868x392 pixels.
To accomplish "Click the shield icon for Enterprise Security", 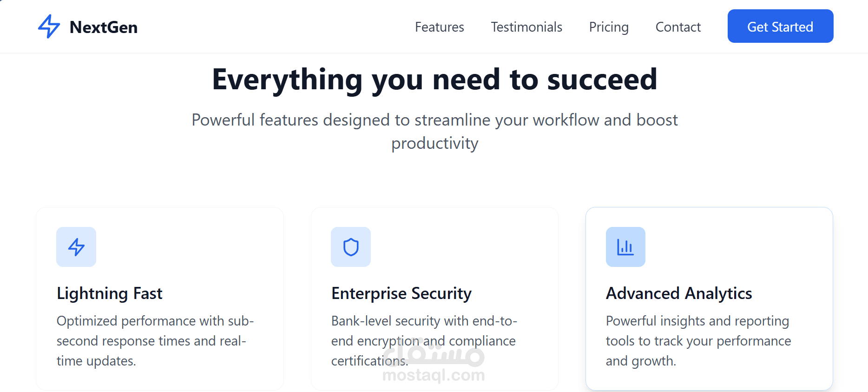I will pyautogui.click(x=351, y=247).
